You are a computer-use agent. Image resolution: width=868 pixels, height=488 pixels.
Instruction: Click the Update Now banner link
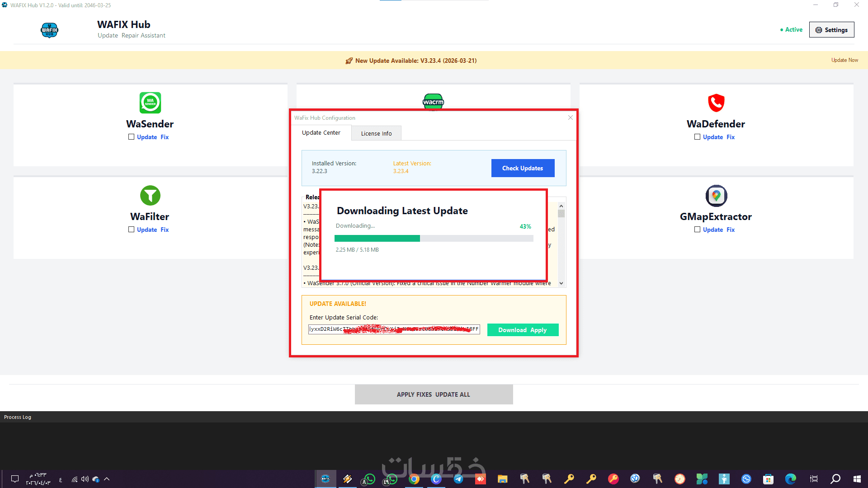(844, 60)
